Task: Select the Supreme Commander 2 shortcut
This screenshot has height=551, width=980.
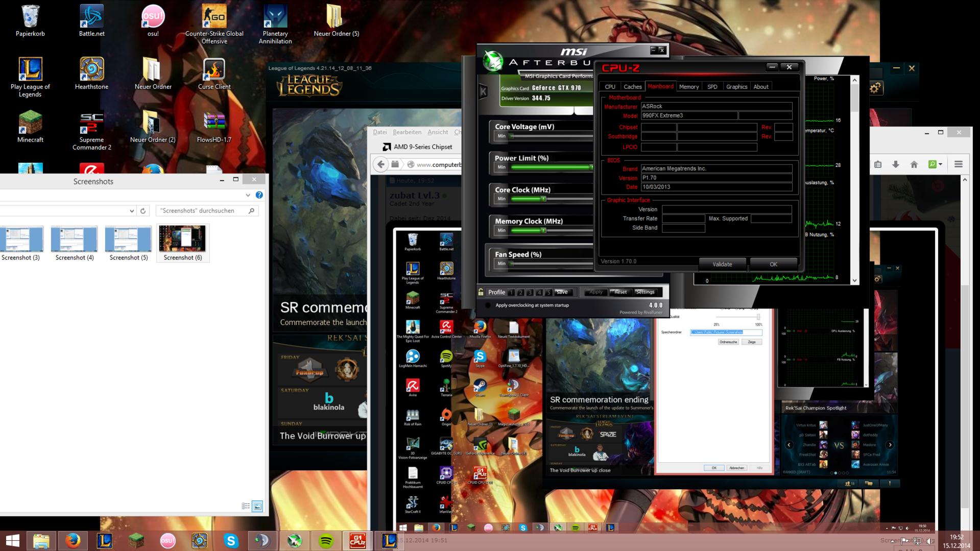Action: click(91, 130)
